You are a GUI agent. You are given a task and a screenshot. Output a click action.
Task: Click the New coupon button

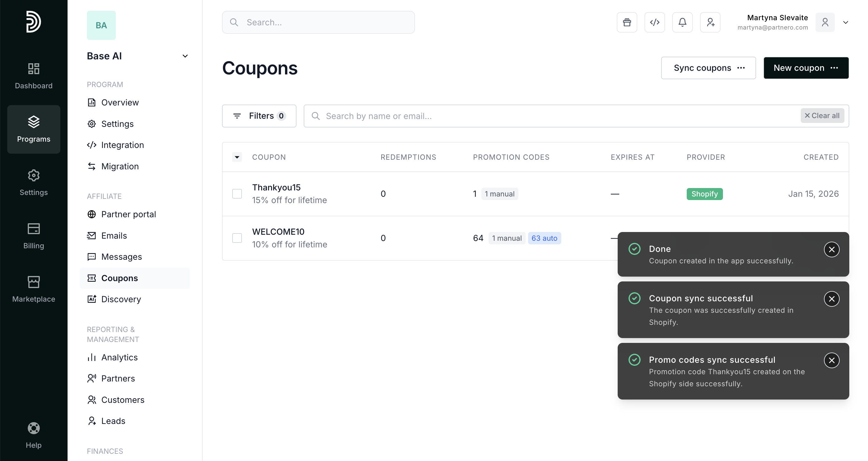[x=799, y=68]
